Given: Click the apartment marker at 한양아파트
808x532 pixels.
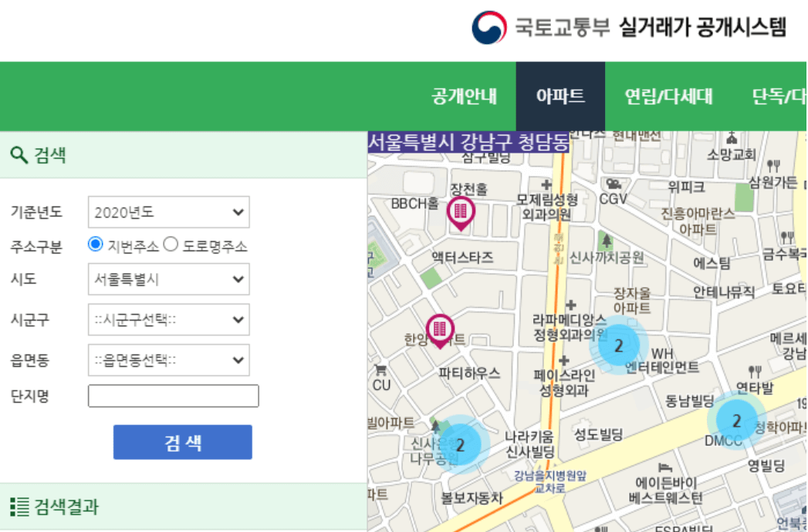Looking at the screenshot, I should 440,331.
